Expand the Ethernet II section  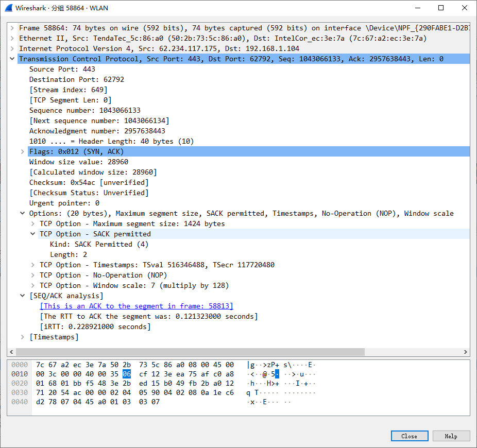(x=12, y=38)
